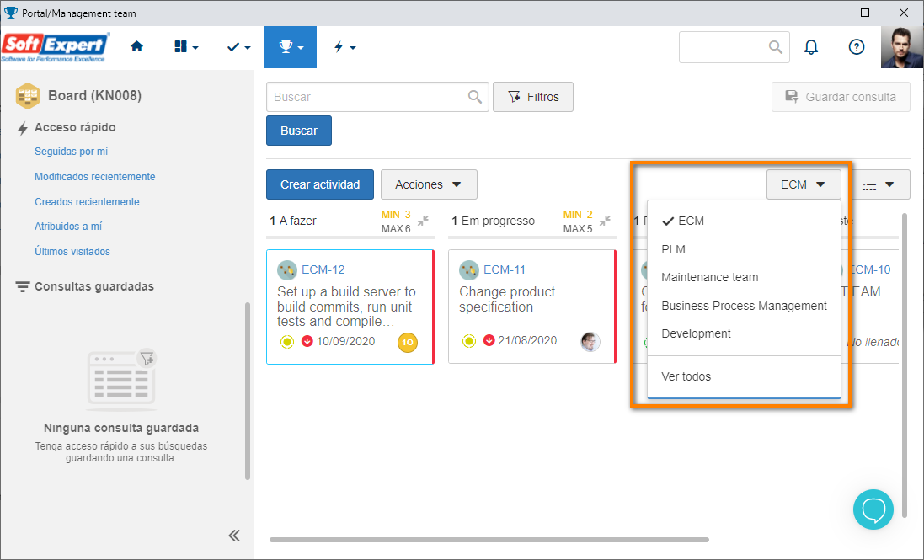Select checked ECM menu item
Screen dimensions: 924x560
(744, 221)
